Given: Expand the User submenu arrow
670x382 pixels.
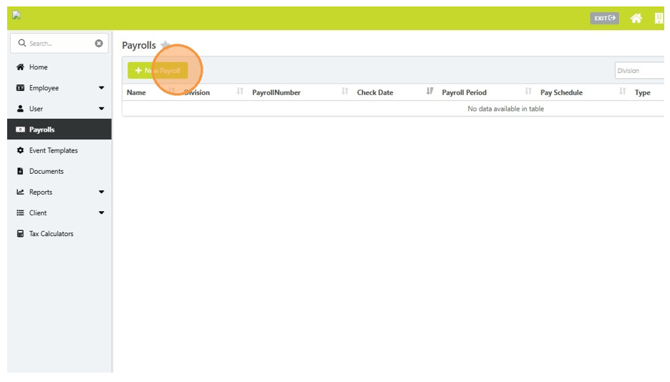Looking at the screenshot, I should [x=101, y=109].
